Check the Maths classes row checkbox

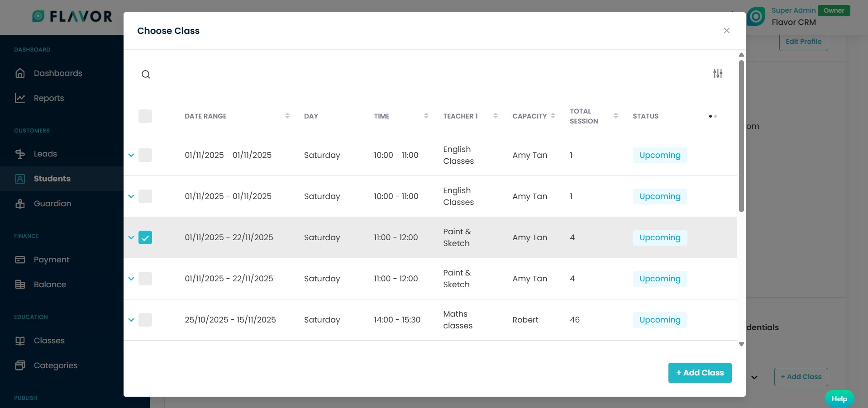click(x=145, y=320)
